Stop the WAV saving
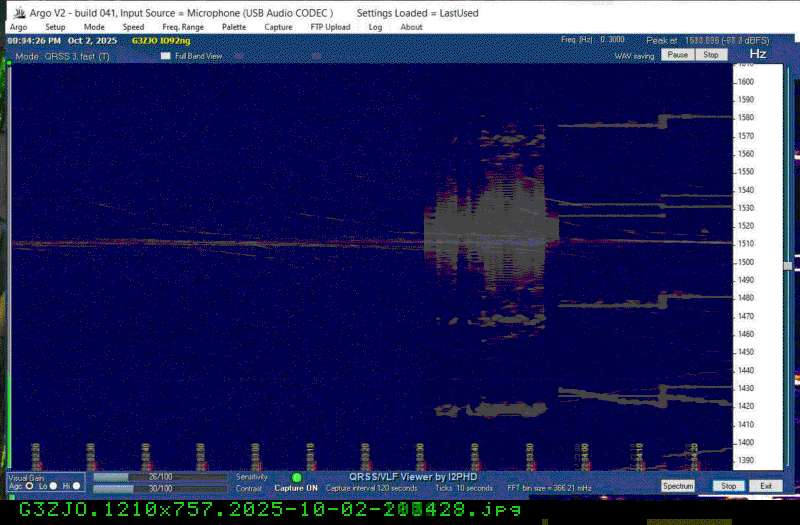Image resolution: width=800 pixels, height=525 pixels. [710, 55]
